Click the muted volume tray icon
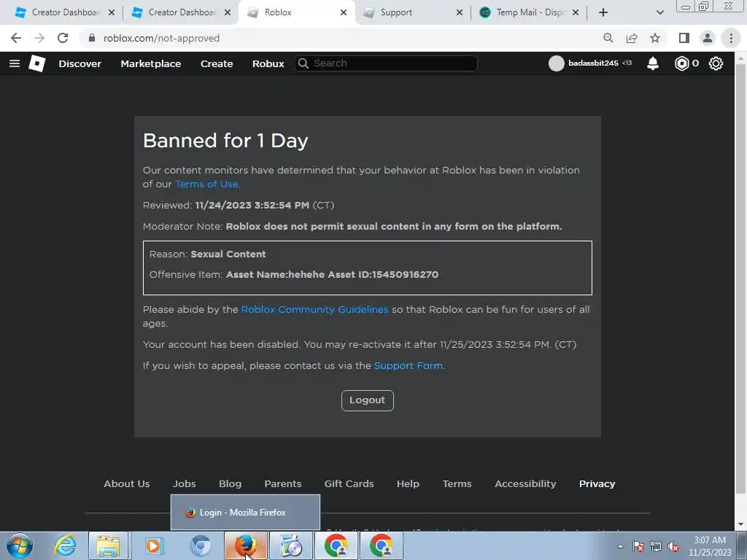 pos(673,547)
